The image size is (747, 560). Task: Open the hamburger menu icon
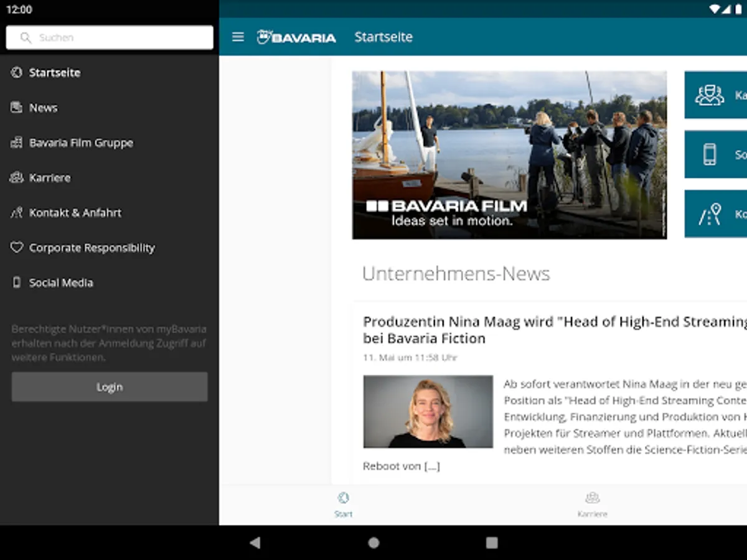[238, 37]
